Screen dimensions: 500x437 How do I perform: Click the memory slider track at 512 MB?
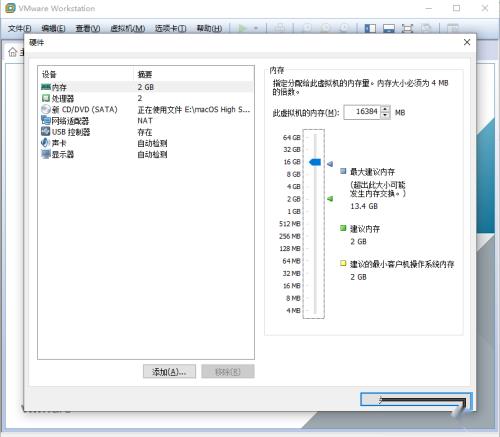[x=315, y=224]
